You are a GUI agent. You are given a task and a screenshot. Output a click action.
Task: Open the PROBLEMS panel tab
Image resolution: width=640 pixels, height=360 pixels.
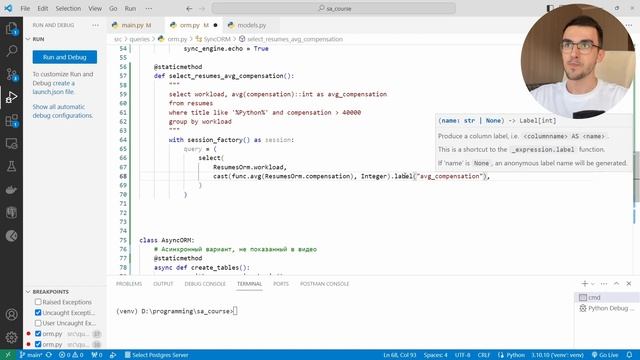pyautogui.click(x=129, y=284)
